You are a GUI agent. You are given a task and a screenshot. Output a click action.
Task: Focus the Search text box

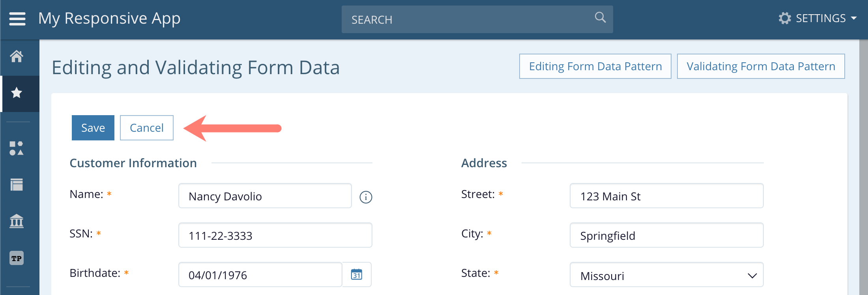466,19
